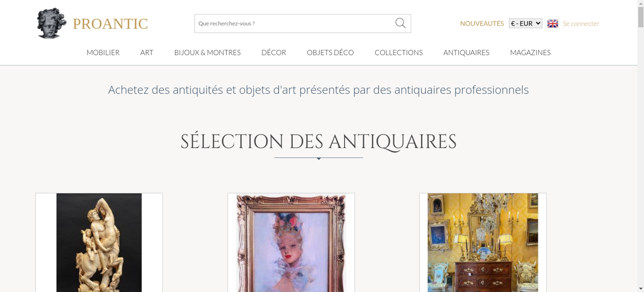Open the OBJETS DÉCO menu
The width and height of the screenshot is (644, 292).
coord(330,52)
